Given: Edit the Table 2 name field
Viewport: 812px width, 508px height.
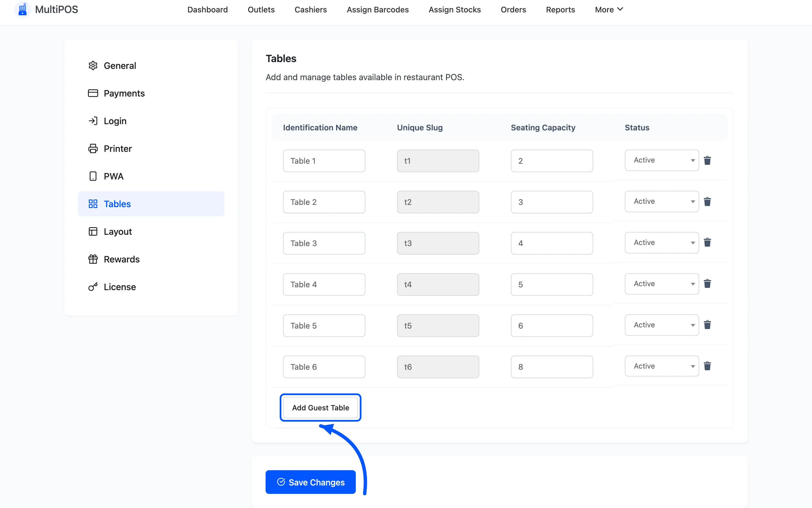Looking at the screenshot, I should click(x=324, y=202).
